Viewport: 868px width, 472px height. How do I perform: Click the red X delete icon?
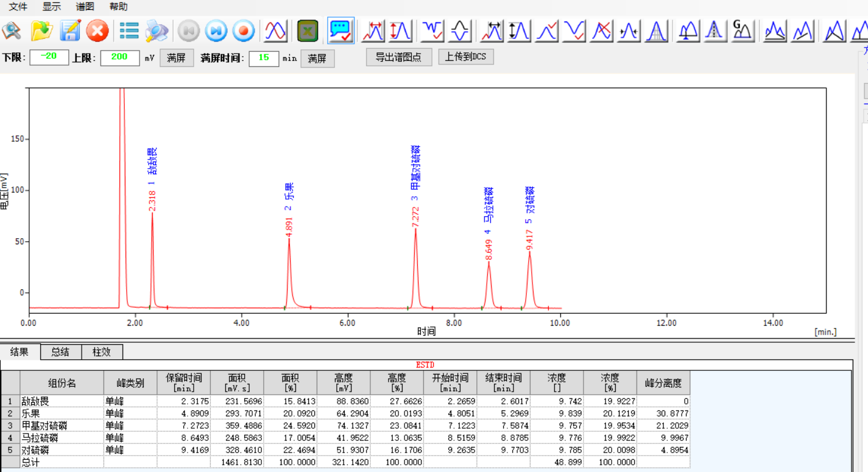tap(97, 30)
